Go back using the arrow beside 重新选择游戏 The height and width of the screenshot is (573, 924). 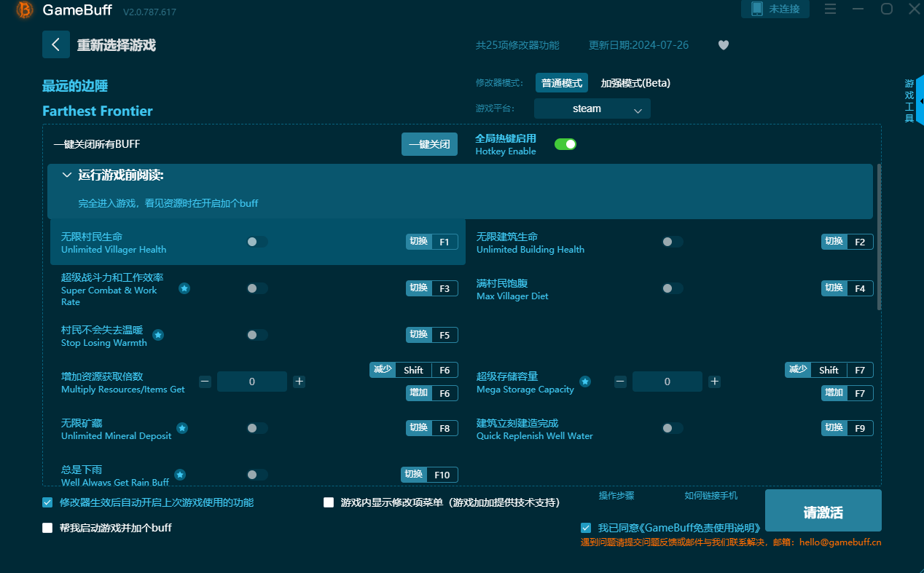tap(56, 44)
